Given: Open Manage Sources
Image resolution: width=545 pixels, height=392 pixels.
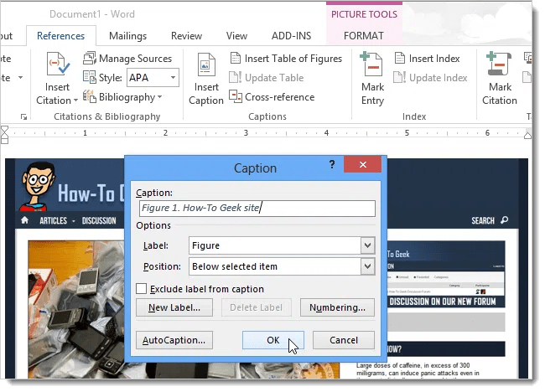Looking at the screenshot, I should click(127, 59).
